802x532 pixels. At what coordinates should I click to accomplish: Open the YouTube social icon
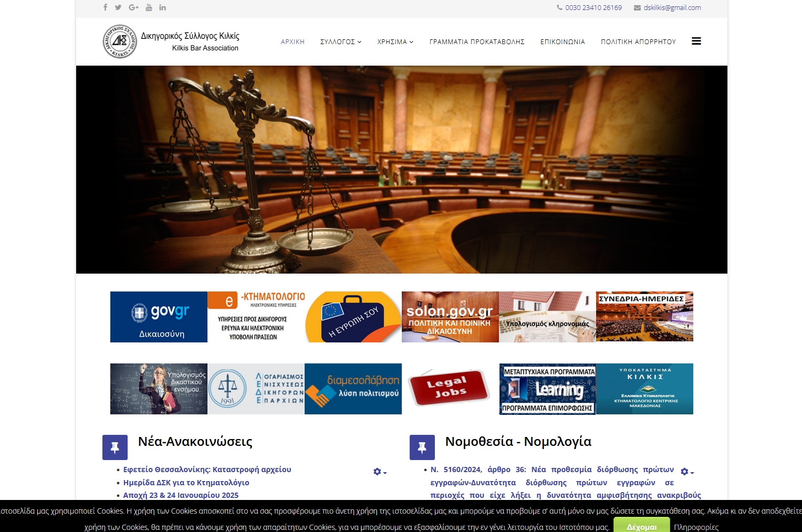(149, 7)
